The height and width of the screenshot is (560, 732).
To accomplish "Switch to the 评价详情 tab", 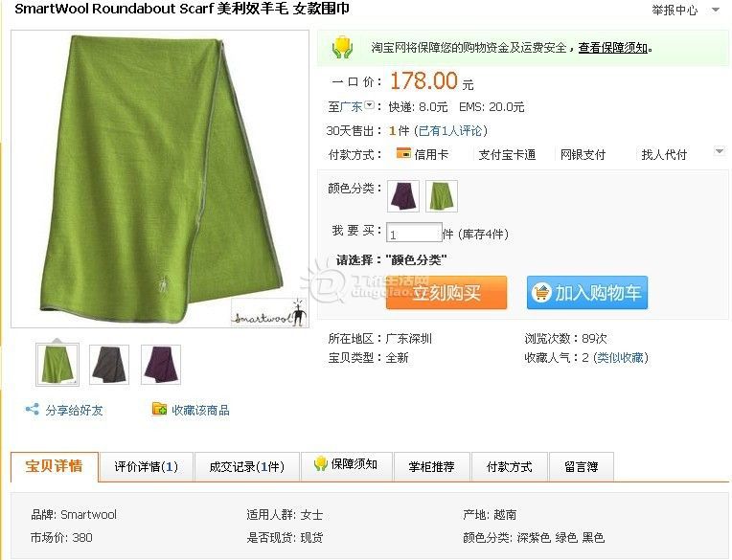I will [147, 466].
